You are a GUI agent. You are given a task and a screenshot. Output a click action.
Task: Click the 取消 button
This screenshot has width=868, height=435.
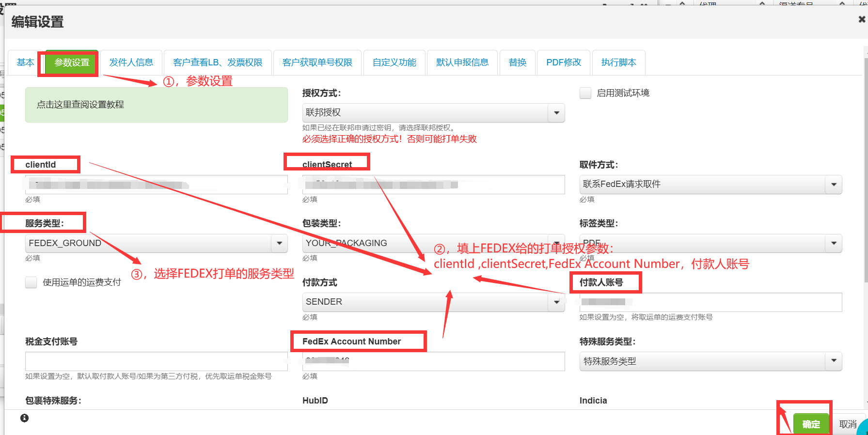tap(848, 424)
